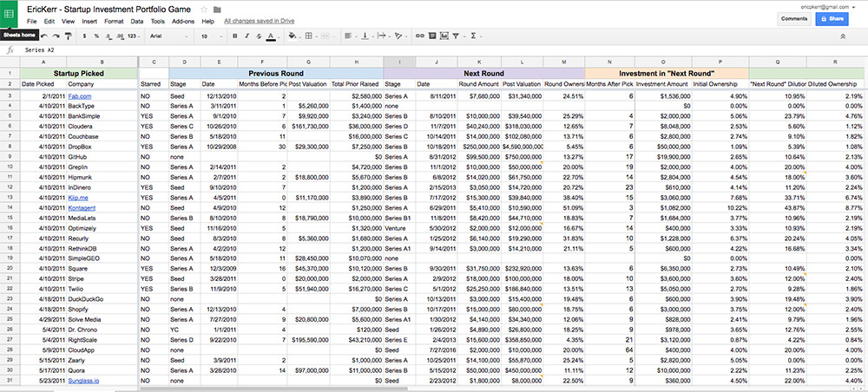Image resolution: width=868 pixels, height=392 pixels.
Task: Open the File menu
Action: pos(31,21)
